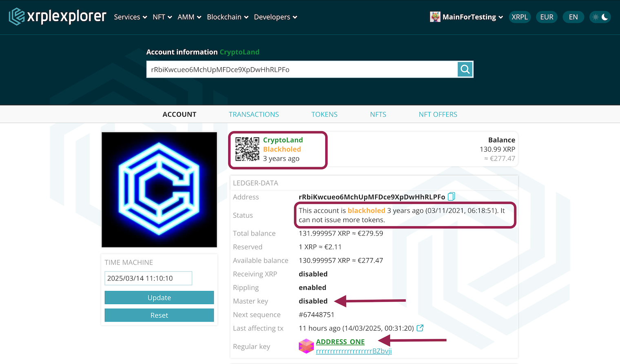
Task: Expand the MainForTesting account menu
Action: coord(468,17)
